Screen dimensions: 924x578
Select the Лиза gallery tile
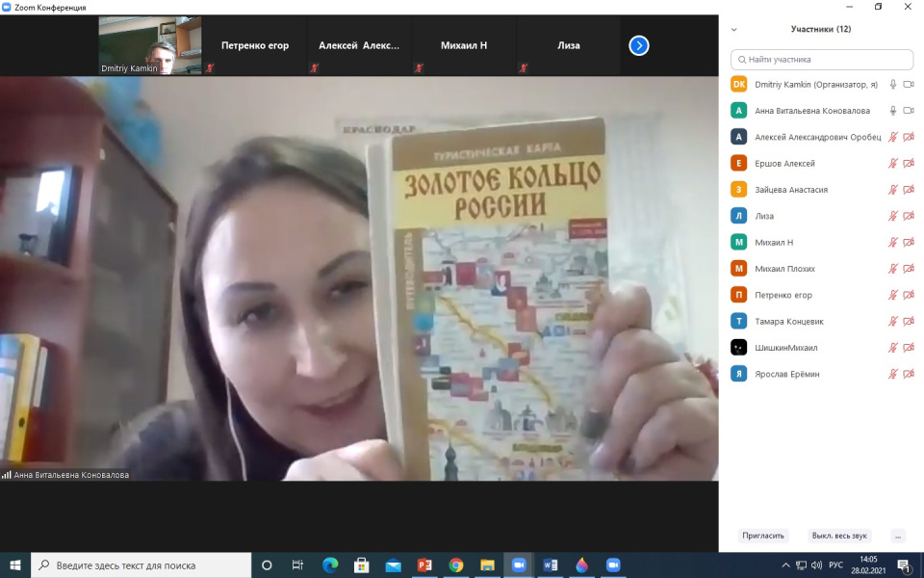click(569, 45)
